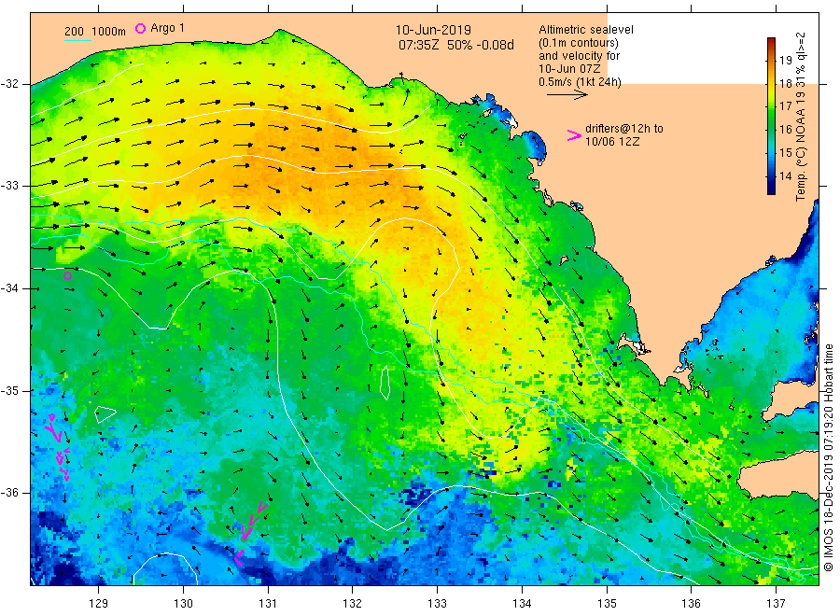Screen dimensions: 840x616
Task: Click the longitude label '135'
Action: pos(607,603)
